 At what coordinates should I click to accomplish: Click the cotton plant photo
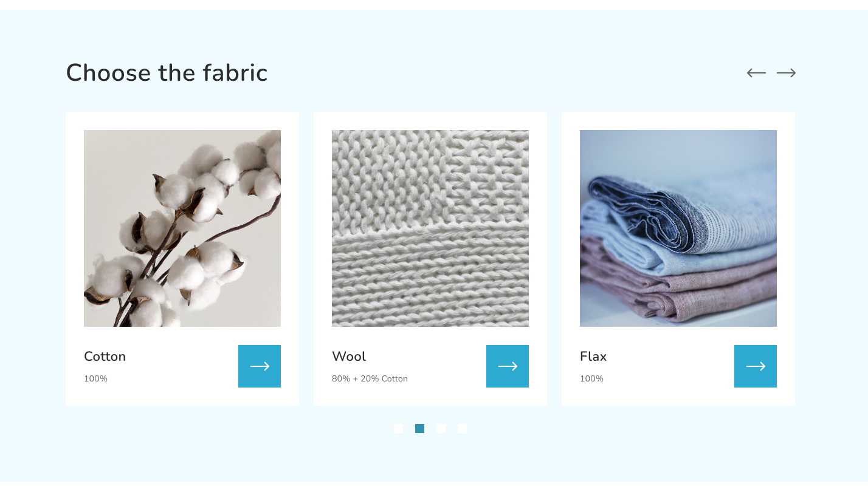(x=182, y=228)
